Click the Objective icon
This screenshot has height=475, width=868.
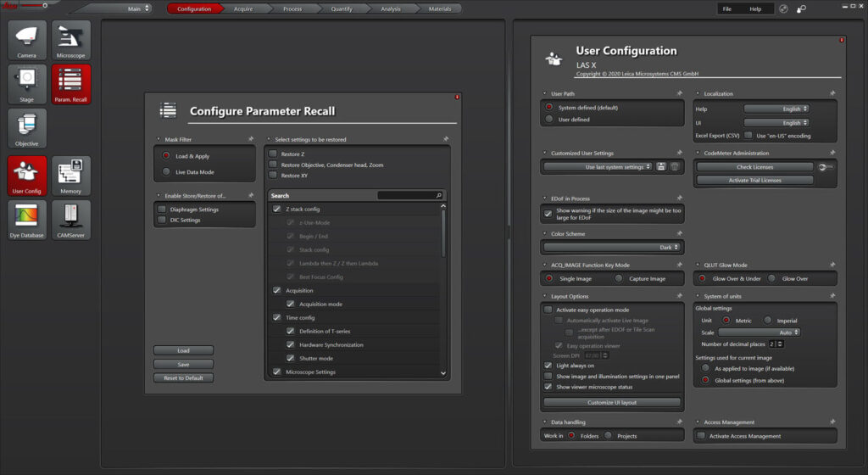27,128
